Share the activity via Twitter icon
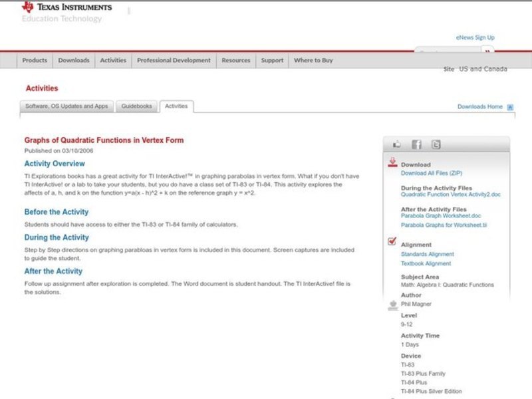This screenshot has height=399, width=532. [x=436, y=144]
